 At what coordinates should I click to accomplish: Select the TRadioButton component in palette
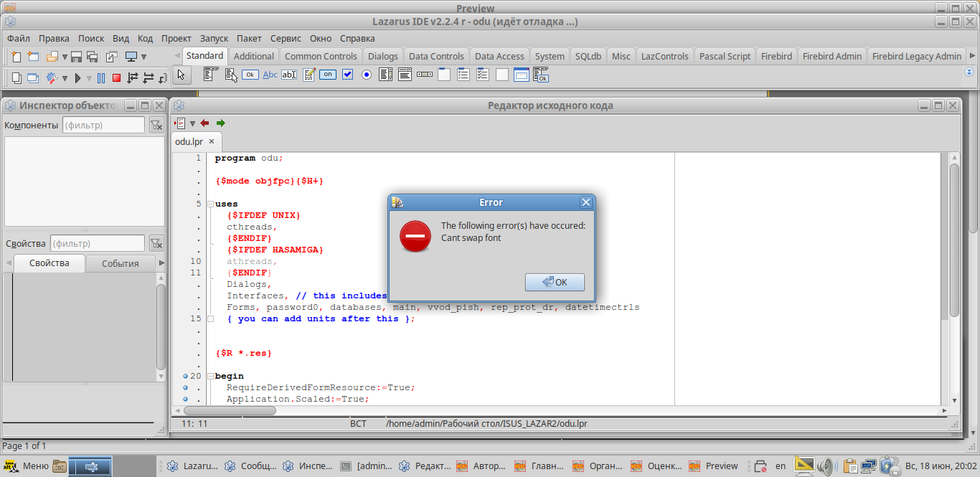(x=367, y=75)
